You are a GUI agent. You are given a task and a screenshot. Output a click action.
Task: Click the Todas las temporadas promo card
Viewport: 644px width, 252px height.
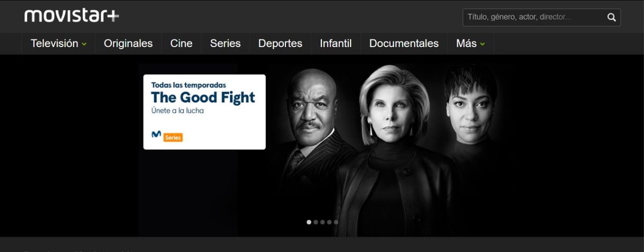pos(204,112)
